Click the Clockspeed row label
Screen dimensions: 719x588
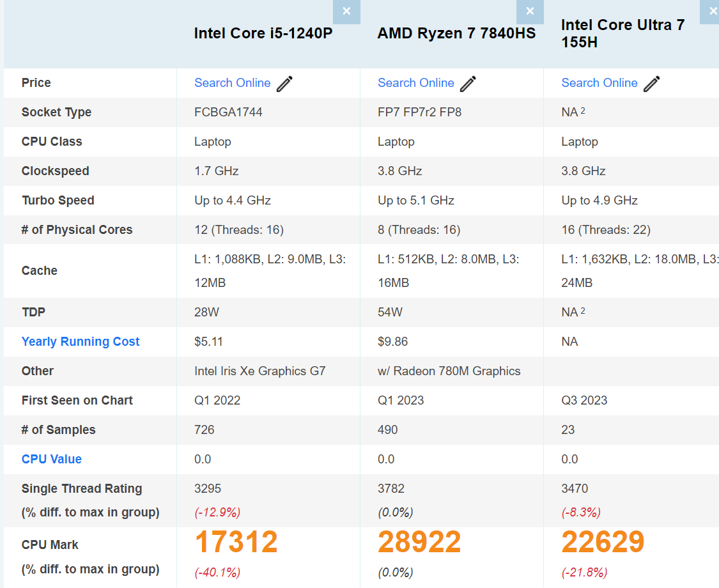(x=56, y=171)
